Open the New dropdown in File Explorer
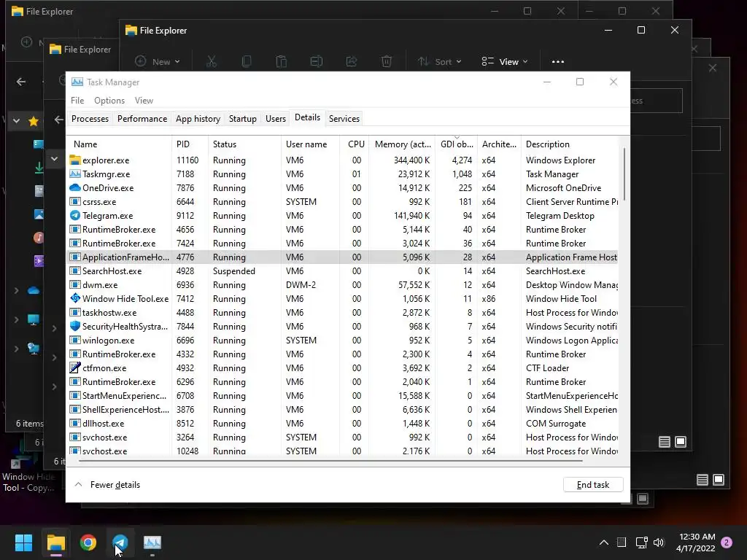Viewport: 747px width, 560px height. [158, 61]
